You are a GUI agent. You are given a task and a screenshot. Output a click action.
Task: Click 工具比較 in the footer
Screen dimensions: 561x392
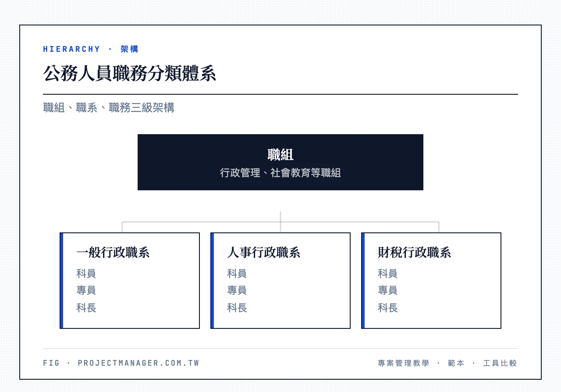pyautogui.click(x=500, y=363)
